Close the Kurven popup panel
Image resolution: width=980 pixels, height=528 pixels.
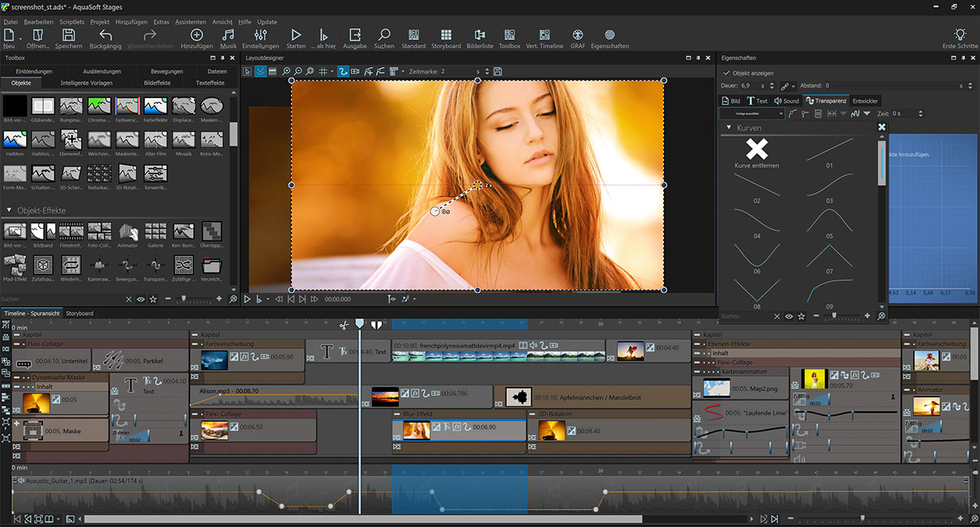tap(882, 127)
